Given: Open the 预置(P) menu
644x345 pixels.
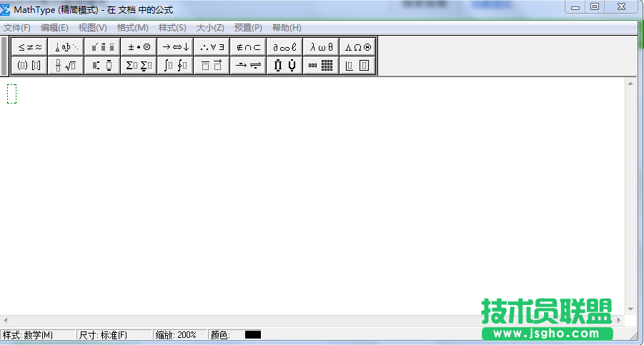Looking at the screenshot, I should point(248,28).
